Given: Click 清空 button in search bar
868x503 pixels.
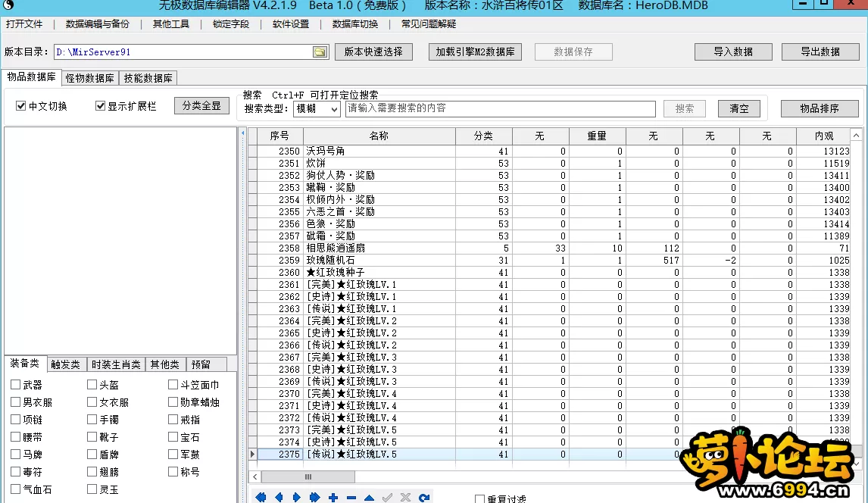Looking at the screenshot, I should coord(739,108).
